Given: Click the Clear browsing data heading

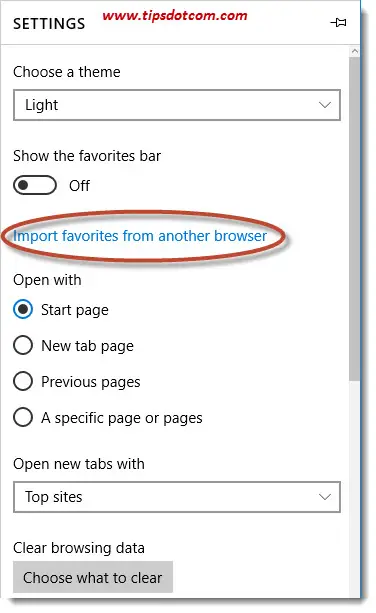Looking at the screenshot, I should pyautogui.click(x=79, y=548).
